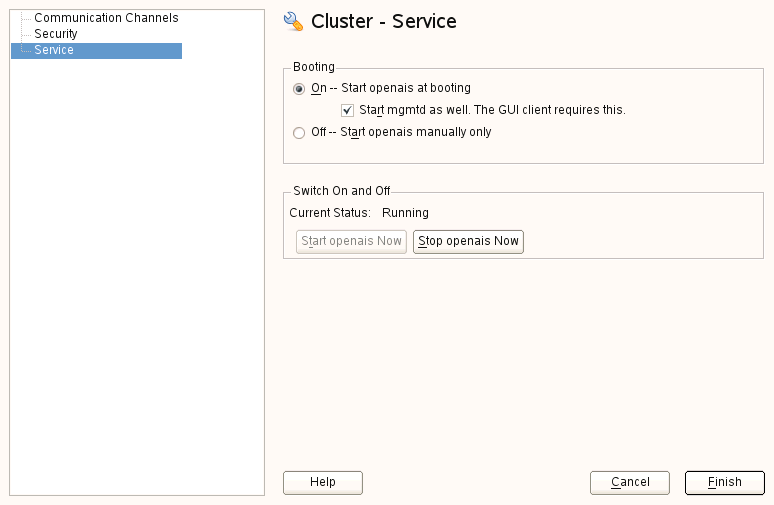Click the Cluster - Service heading text
Screen dimensions: 774x505
[384, 21]
